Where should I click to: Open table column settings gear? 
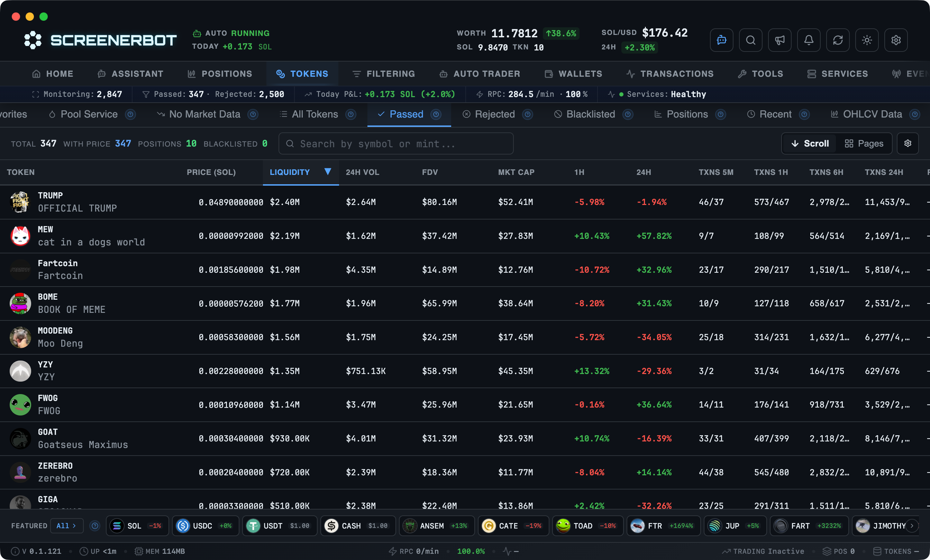[908, 143]
